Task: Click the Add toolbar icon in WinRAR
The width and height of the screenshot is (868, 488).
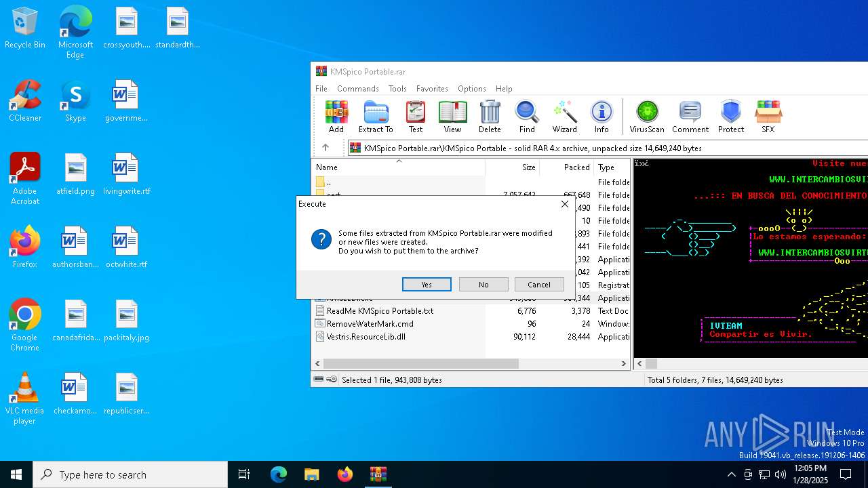Action: [336, 117]
